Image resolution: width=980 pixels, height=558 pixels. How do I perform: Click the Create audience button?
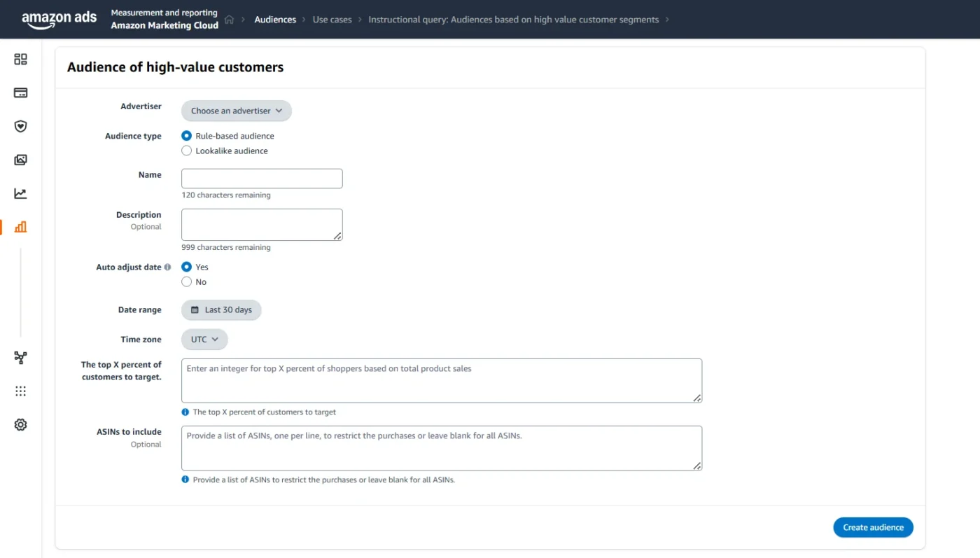point(873,527)
